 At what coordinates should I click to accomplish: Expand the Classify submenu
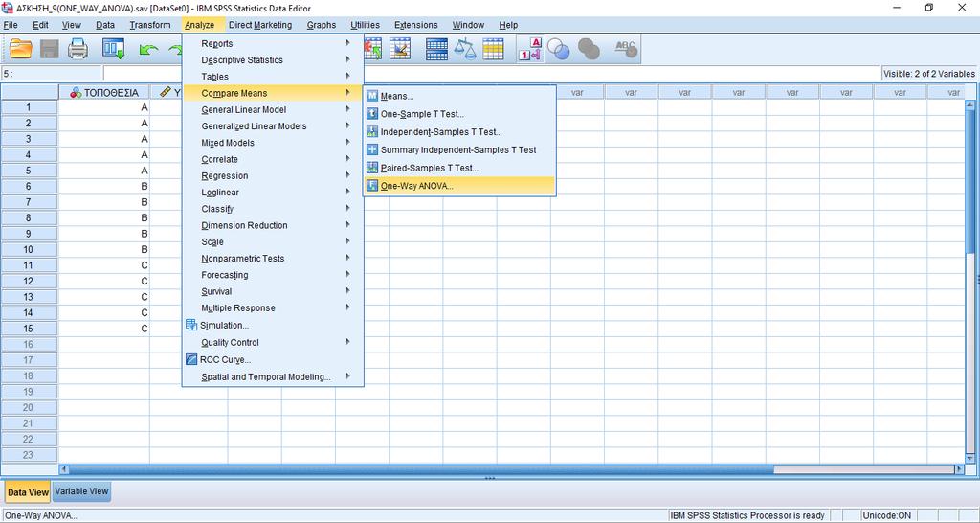(273, 209)
